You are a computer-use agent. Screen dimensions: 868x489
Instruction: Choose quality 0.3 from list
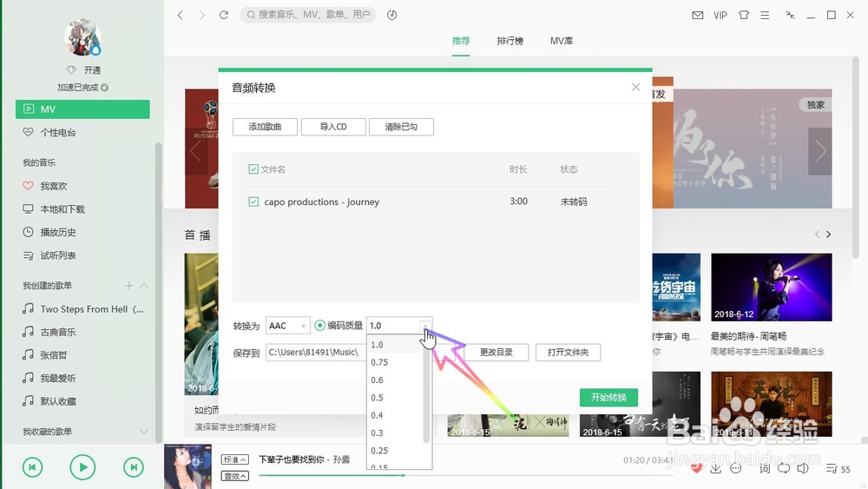tap(395, 433)
